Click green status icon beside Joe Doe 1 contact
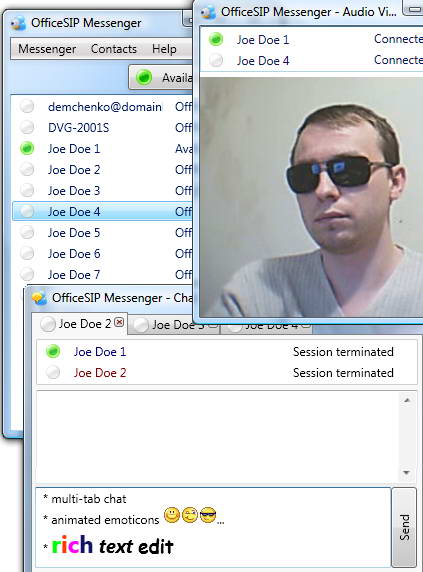Screen dimensions: 423x572 (x=27, y=148)
